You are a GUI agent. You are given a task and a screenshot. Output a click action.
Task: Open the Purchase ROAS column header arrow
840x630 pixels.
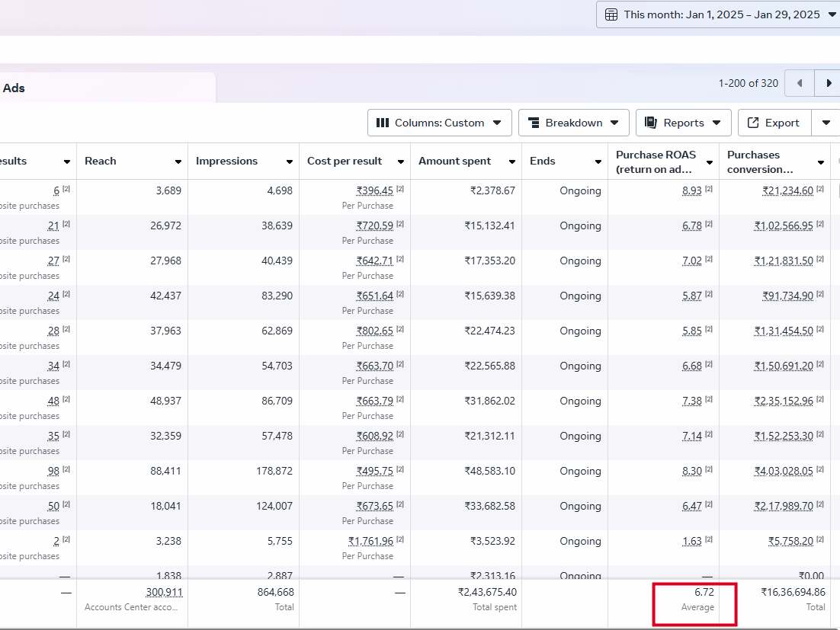point(710,162)
